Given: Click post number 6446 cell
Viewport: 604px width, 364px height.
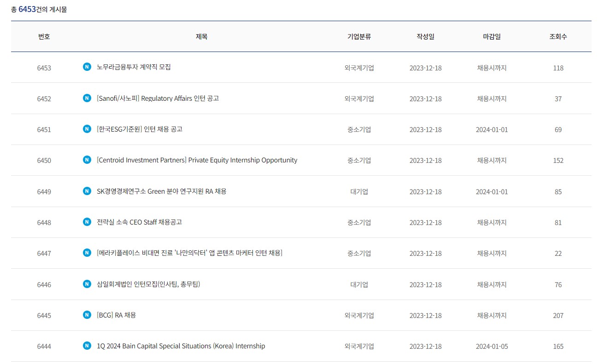Looking at the screenshot, I should pos(44,285).
